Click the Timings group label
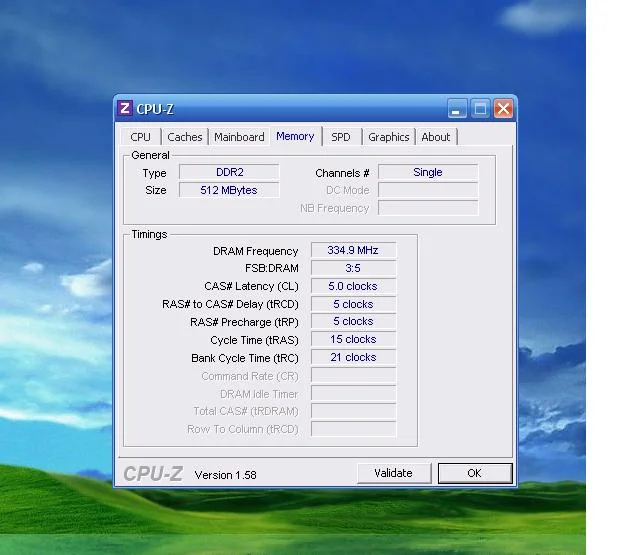 click(x=149, y=234)
